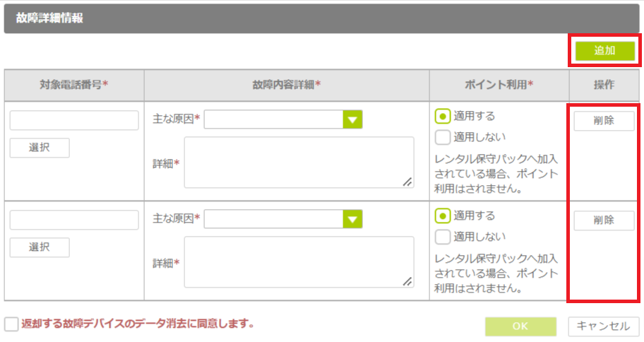
Task: Click 削除 button in second row
Action: click(604, 220)
